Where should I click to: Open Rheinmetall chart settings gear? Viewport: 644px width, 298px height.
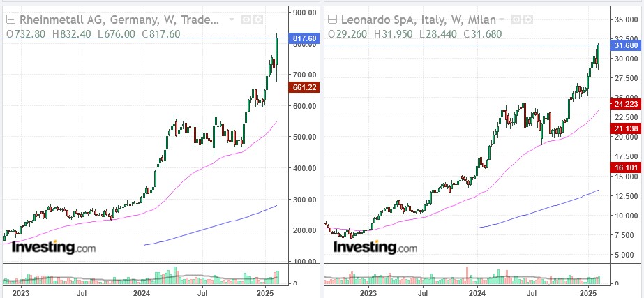click(x=258, y=20)
